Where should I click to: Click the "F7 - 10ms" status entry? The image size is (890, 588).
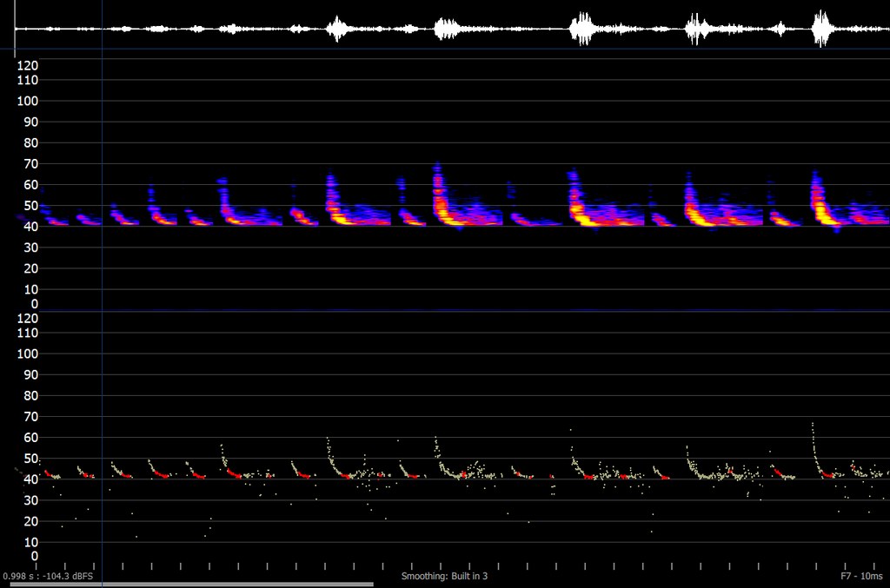point(861,576)
